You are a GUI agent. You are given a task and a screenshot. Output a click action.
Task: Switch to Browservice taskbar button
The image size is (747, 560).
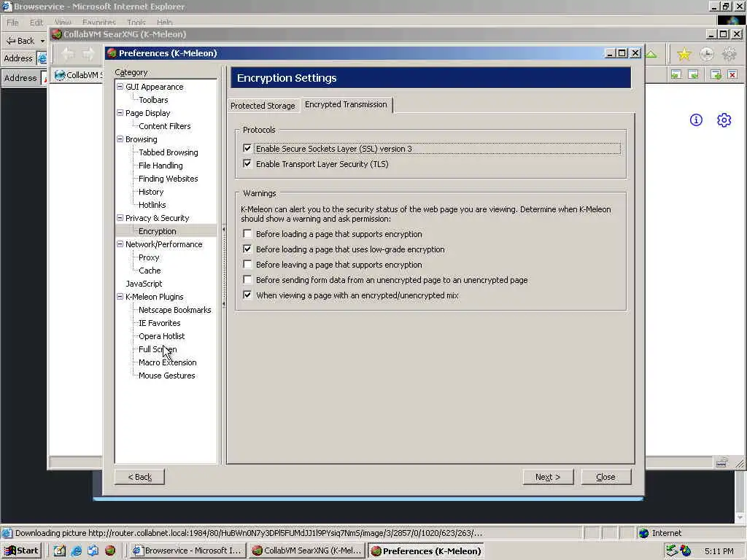coord(187,551)
